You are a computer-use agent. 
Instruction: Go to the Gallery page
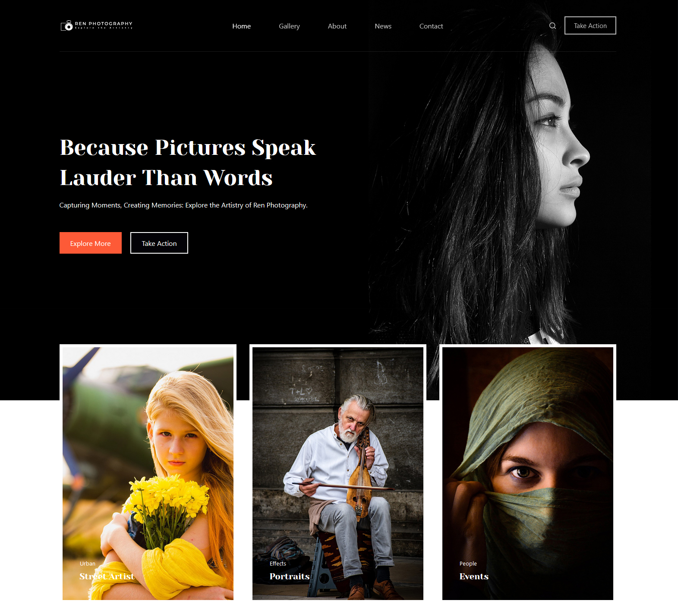[289, 26]
